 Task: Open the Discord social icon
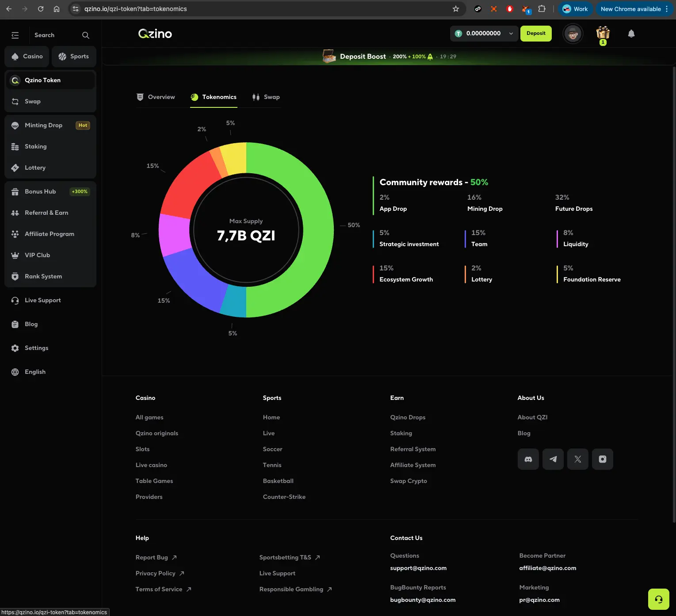pos(528,459)
